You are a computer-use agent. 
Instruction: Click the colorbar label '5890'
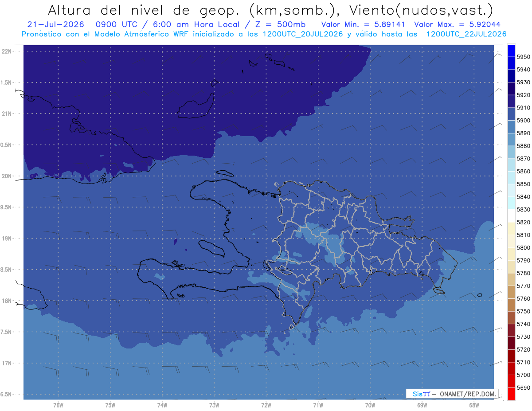click(523, 133)
